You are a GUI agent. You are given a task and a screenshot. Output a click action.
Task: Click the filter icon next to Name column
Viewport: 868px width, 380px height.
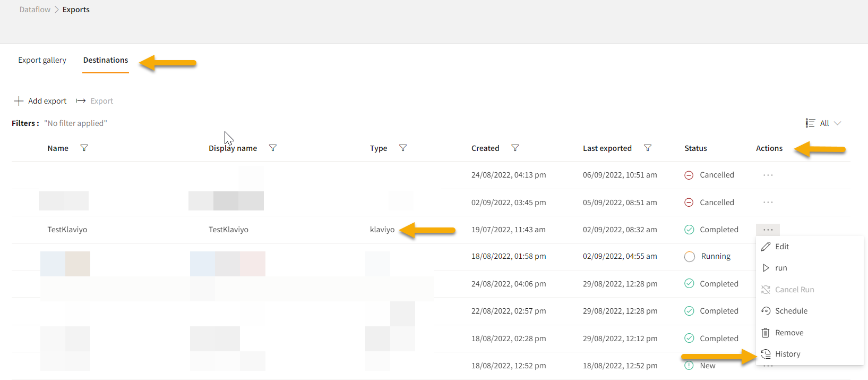click(84, 148)
